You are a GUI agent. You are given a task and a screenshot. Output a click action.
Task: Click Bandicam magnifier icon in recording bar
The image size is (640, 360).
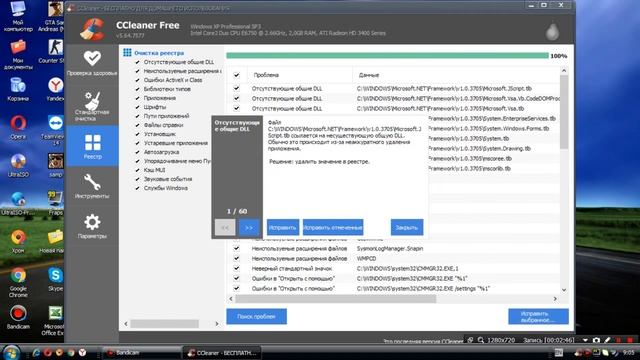(481, 340)
